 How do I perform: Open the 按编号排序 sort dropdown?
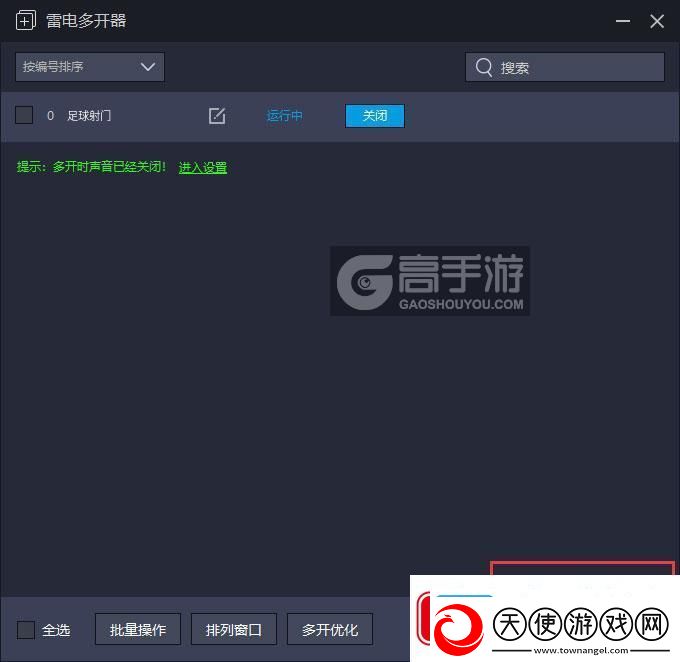(x=90, y=67)
